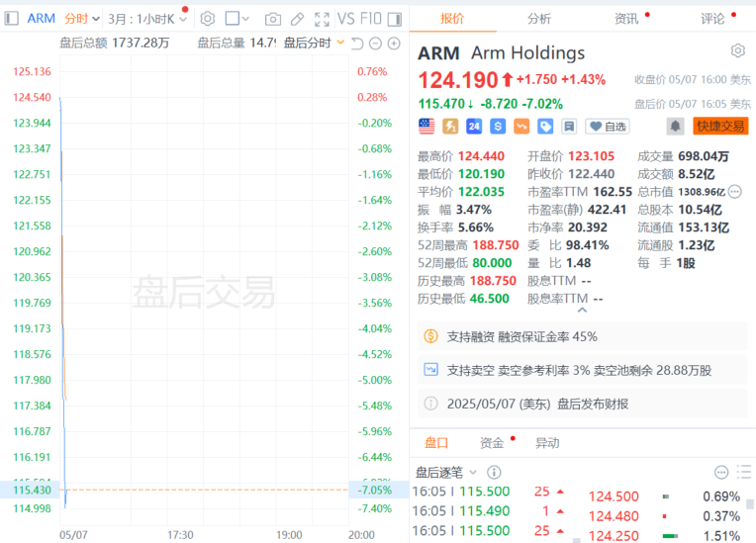Screen dimensions: 756x543
Task: Zoom in chart with plus icon
Action: point(394,44)
